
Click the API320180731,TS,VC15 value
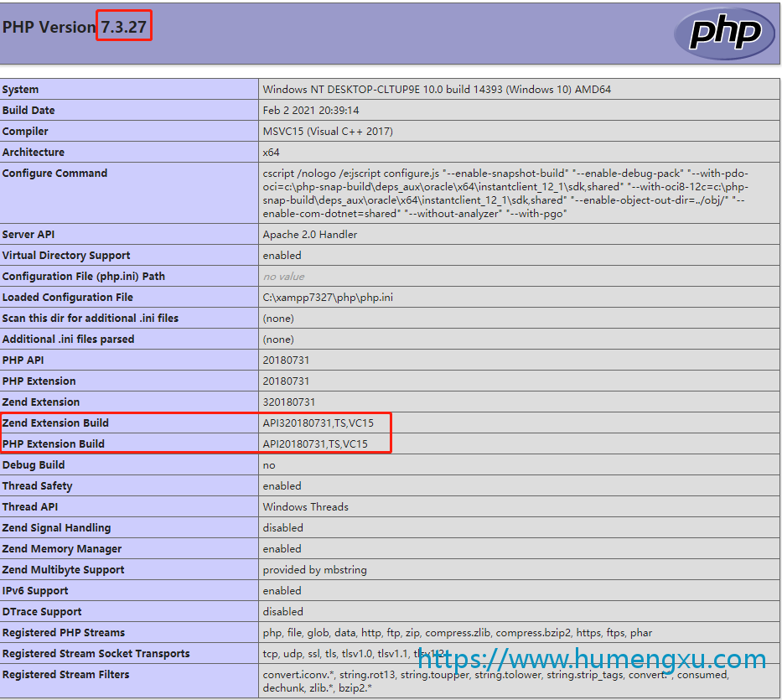[x=318, y=423]
